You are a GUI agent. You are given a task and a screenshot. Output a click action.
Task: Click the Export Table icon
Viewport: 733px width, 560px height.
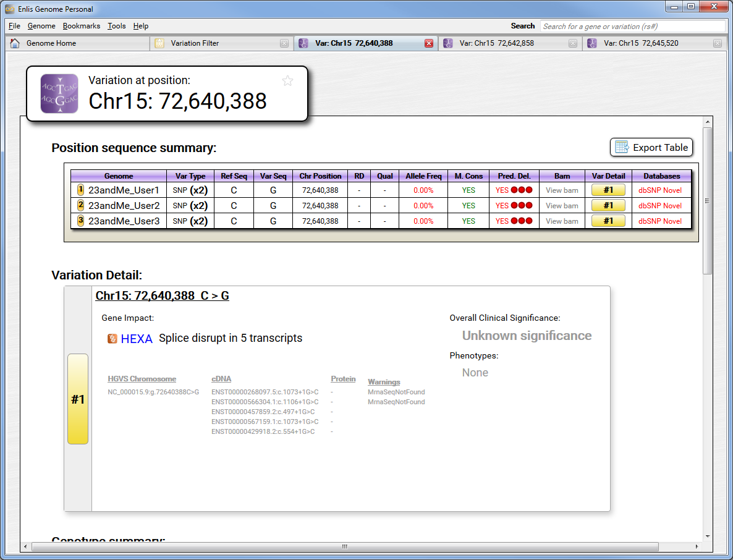[622, 147]
